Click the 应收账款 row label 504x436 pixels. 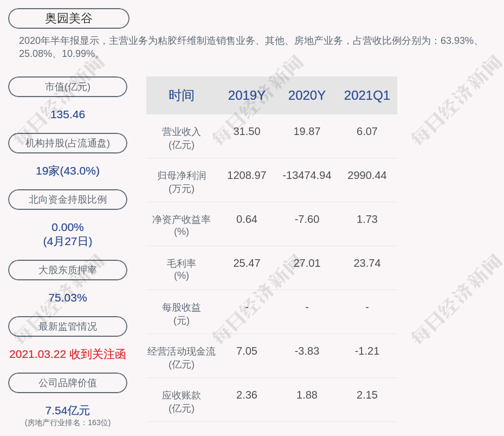(x=182, y=401)
